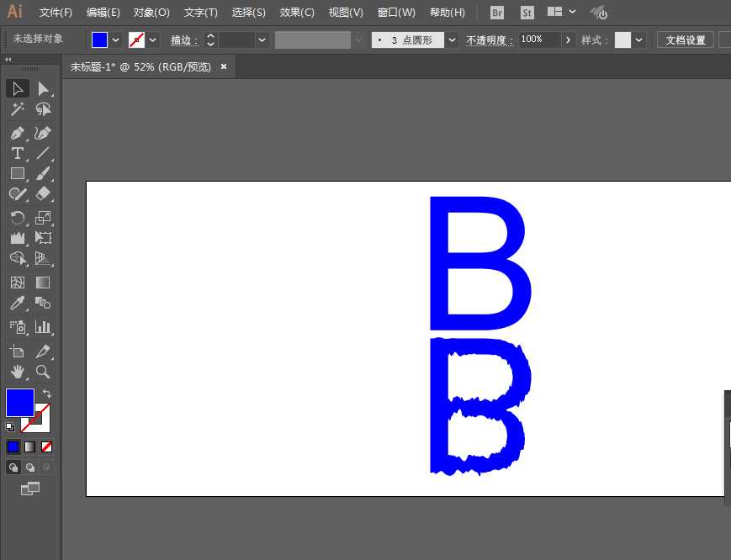Click the 不透明度 opacity link
The height and width of the screenshot is (560, 731).
pyautogui.click(x=490, y=40)
